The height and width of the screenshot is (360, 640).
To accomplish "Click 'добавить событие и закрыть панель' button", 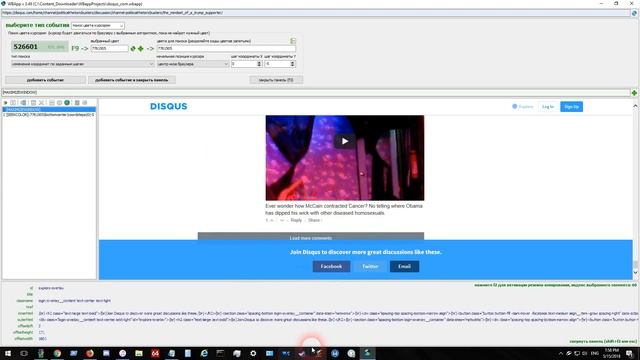I will [132, 80].
